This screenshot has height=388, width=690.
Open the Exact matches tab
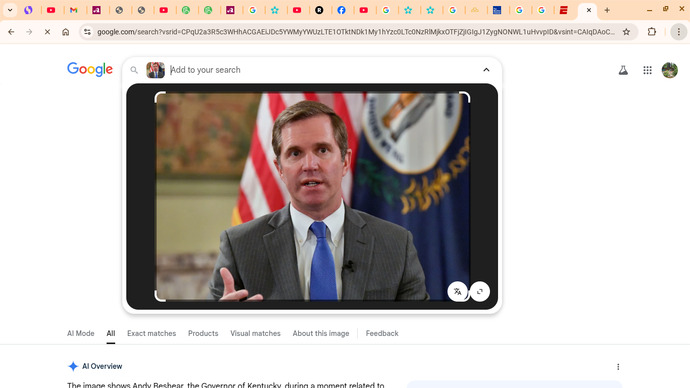click(151, 333)
